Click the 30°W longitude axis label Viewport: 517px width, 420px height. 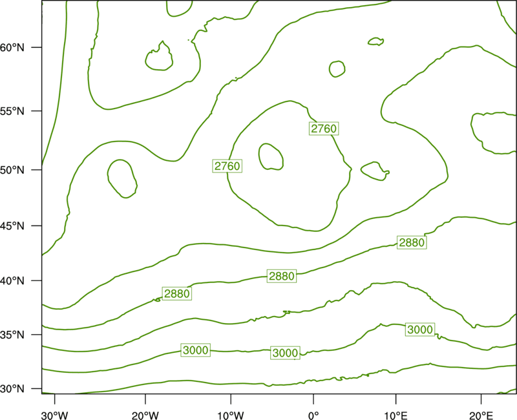[x=55, y=415]
